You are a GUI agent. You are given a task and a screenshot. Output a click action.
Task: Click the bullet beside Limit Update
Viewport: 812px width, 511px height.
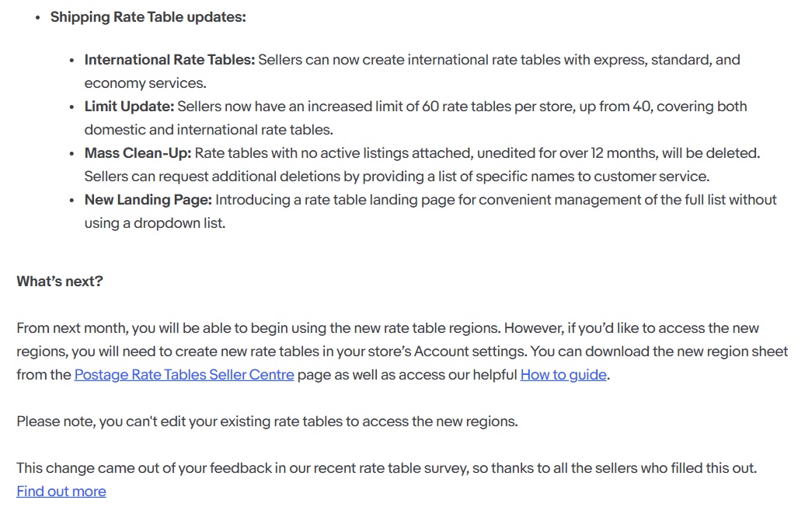[71, 107]
